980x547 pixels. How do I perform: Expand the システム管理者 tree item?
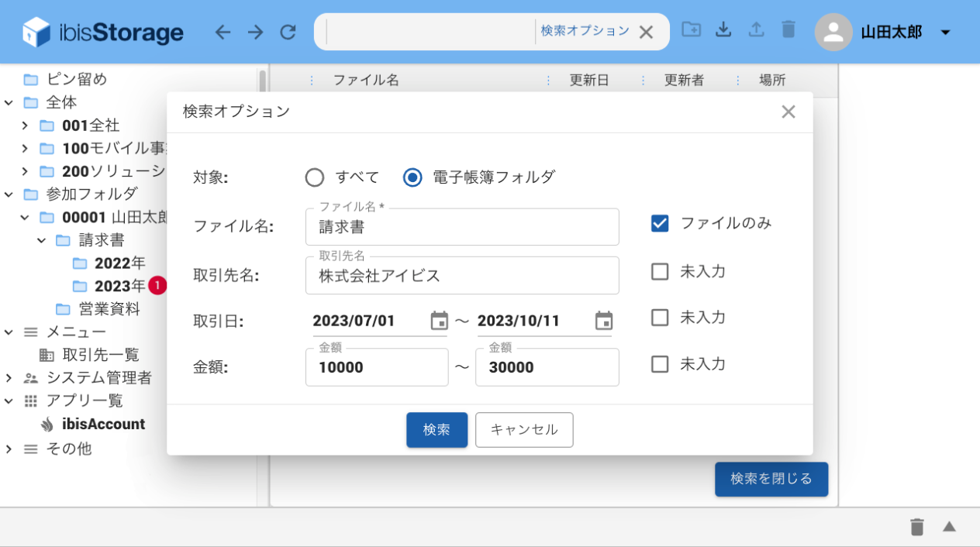pos(10,377)
